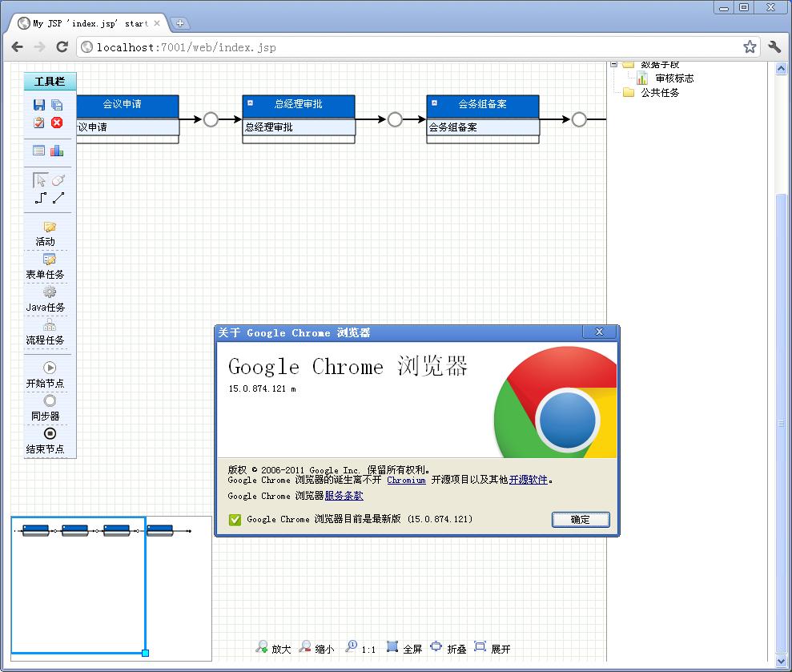Click the 总经理审批 body row in the node
The width and height of the screenshot is (792, 672).
pos(299,127)
